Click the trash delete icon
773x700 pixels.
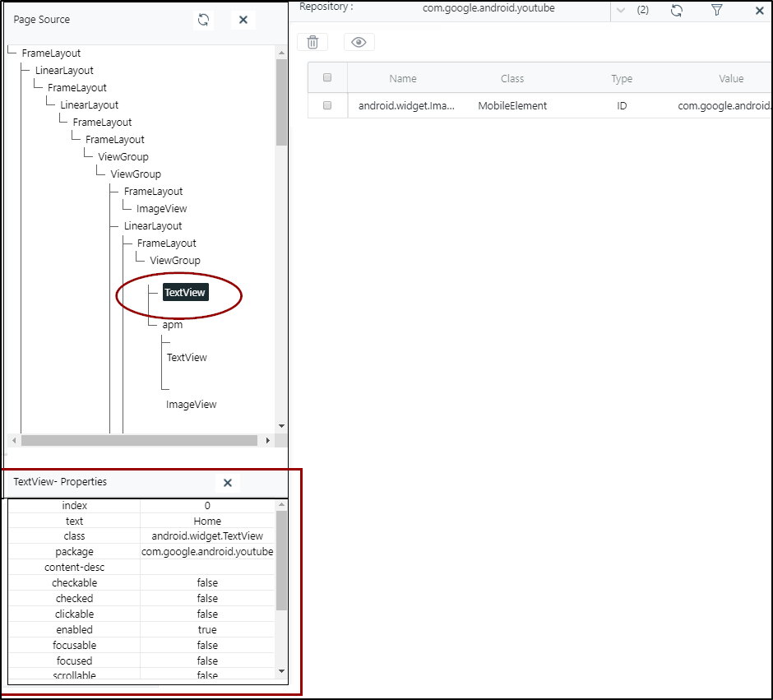pos(312,43)
